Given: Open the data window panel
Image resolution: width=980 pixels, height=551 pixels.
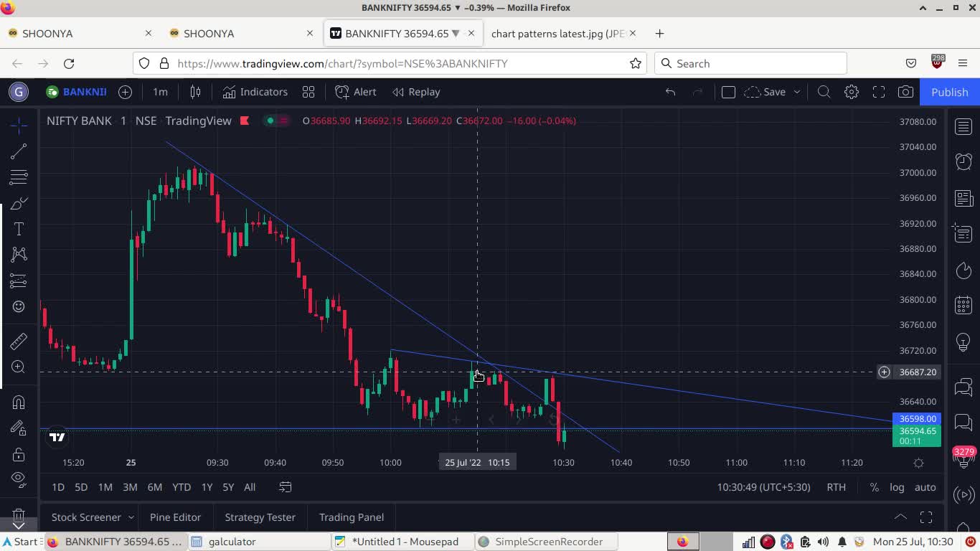Looking at the screenshot, I should [x=963, y=233].
